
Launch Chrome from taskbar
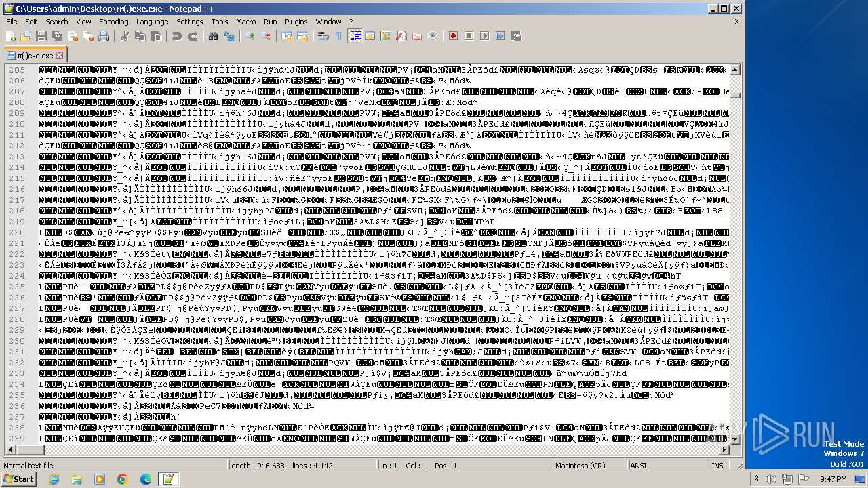122,479
